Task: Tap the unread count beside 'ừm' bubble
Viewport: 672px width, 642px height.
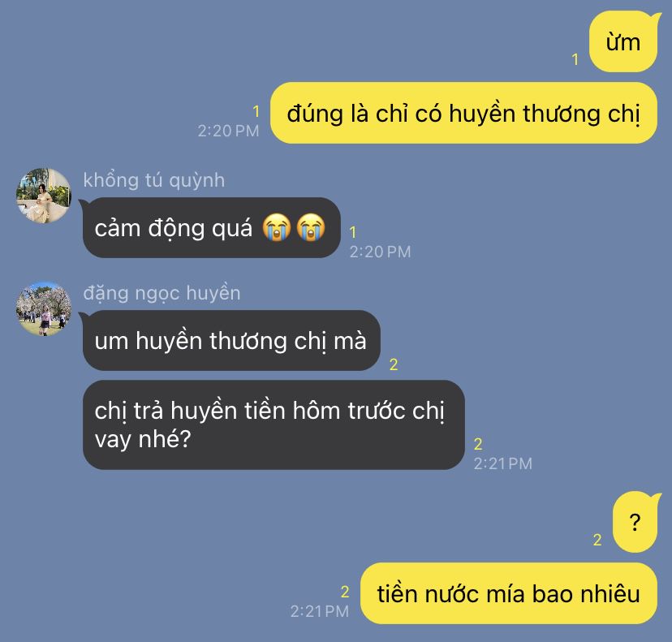Action: pyautogui.click(x=575, y=59)
